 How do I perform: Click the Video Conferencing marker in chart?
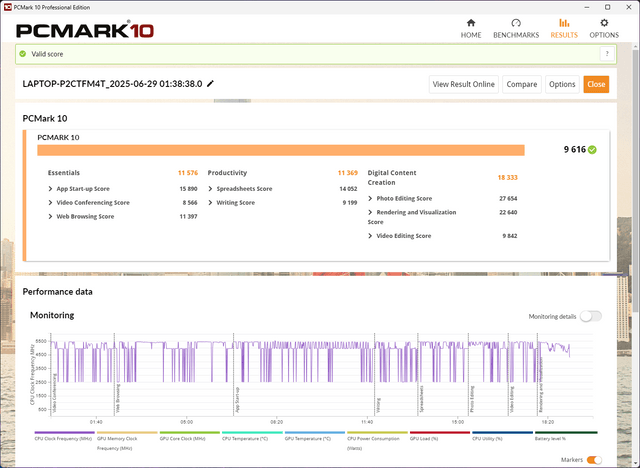54,393
